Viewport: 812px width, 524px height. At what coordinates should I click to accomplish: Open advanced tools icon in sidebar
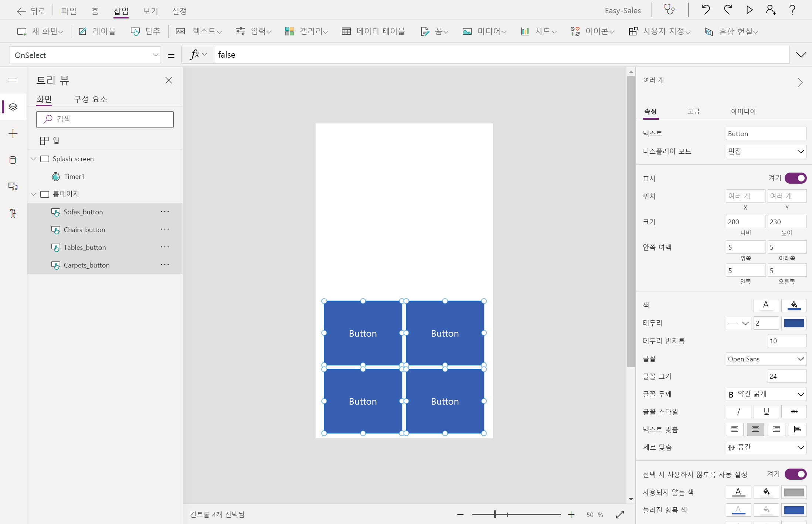point(13,213)
